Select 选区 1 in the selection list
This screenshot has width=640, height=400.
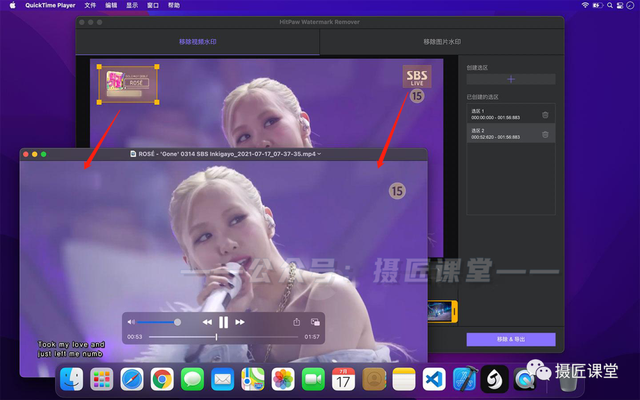(511, 114)
